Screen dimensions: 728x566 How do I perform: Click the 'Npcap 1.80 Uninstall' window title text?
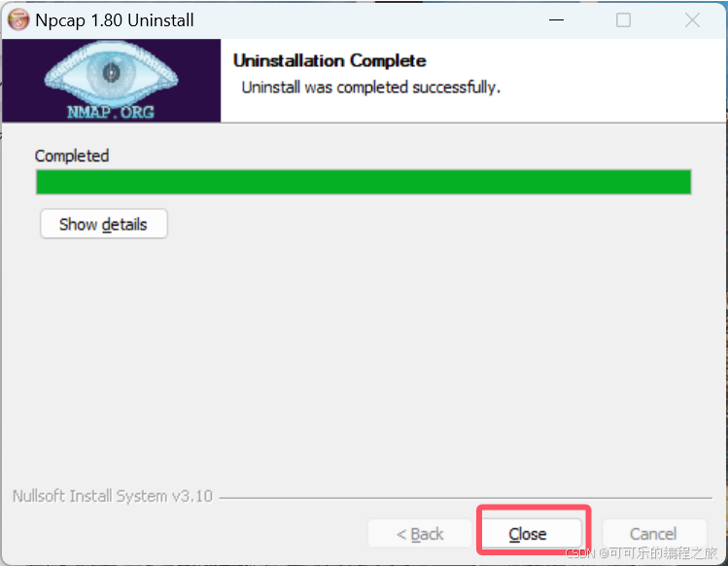[x=115, y=20]
